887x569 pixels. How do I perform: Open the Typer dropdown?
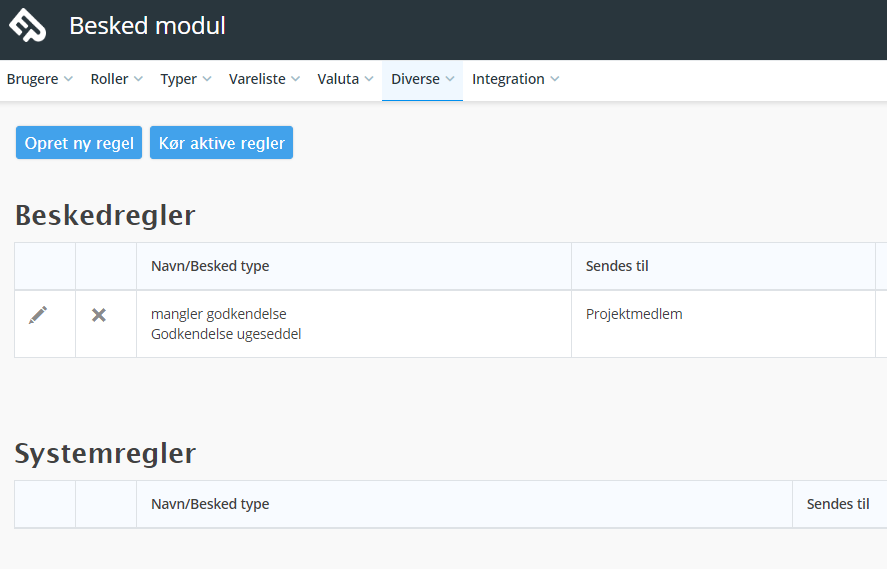[186, 79]
